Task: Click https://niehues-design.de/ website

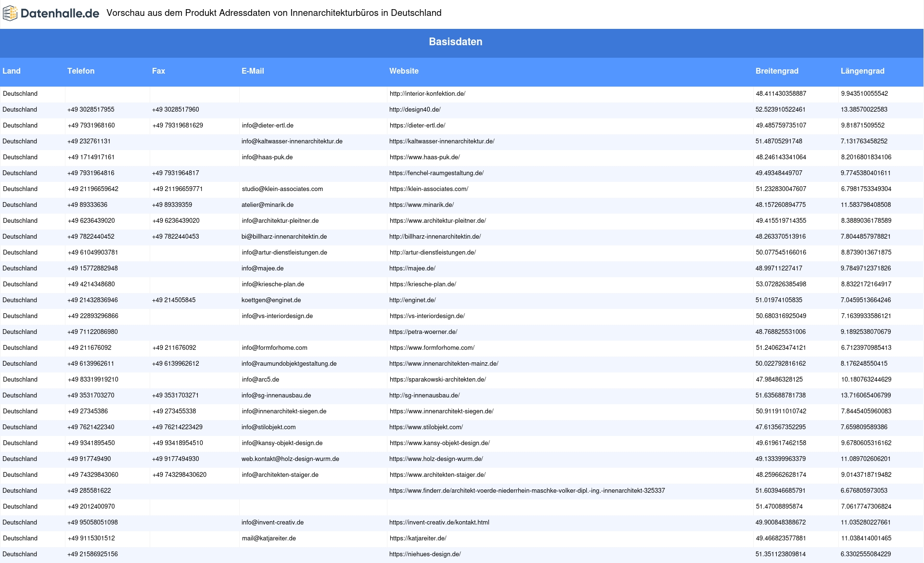Action: click(425, 554)
